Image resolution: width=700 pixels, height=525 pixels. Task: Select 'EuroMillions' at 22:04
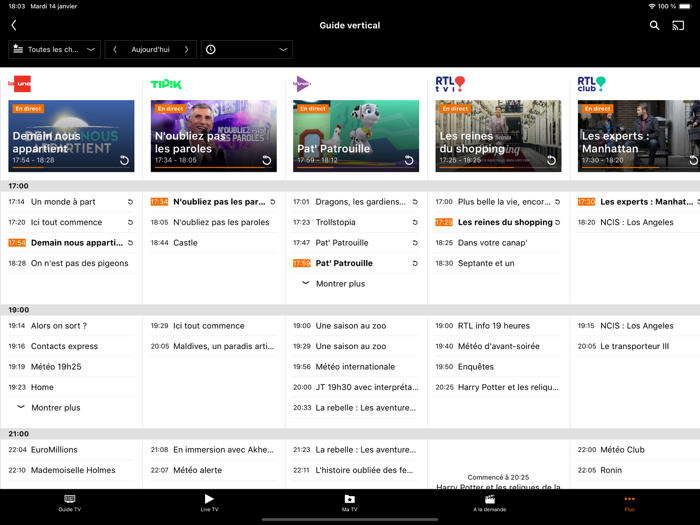(71, 450)
